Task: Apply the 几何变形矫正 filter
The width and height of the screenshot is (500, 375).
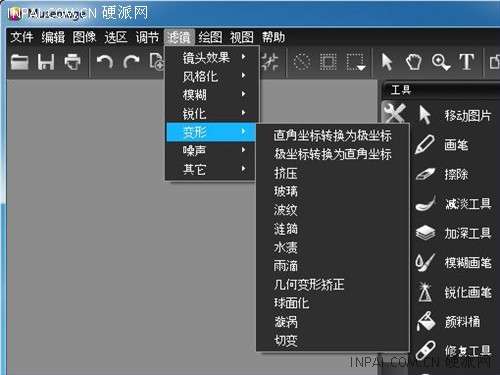Action: point(333,284)
